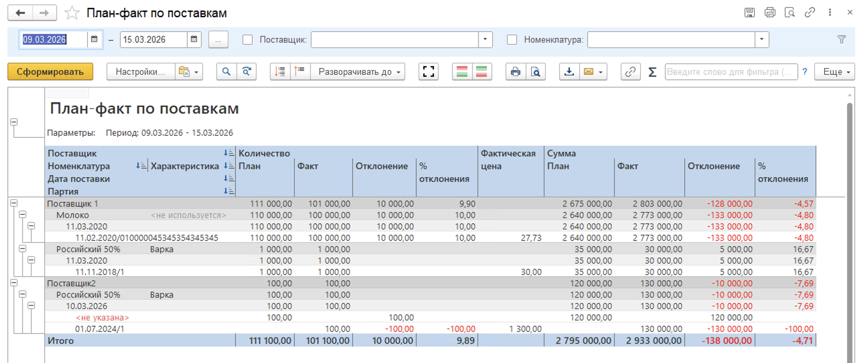Collapse the Поставщик 1 group

point(14,203)
